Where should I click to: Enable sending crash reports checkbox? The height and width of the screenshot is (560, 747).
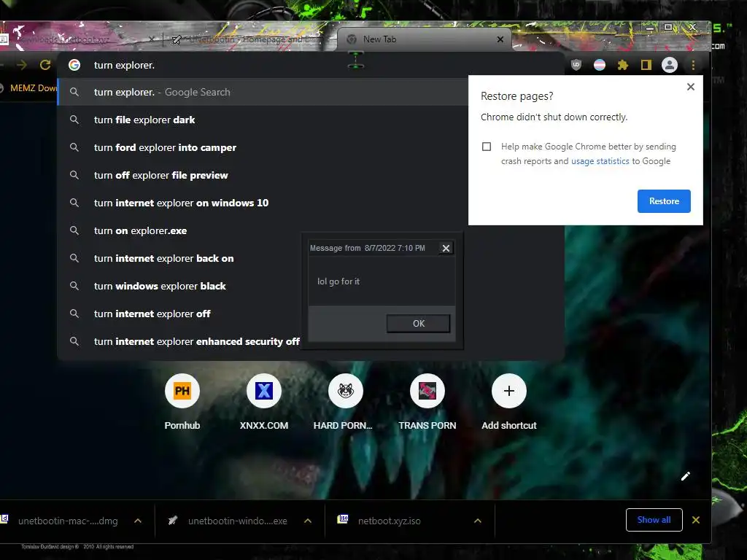coord(487,147)
